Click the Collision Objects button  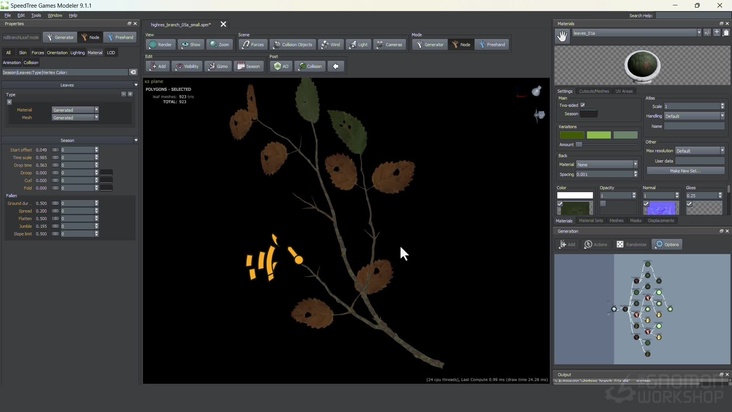tap(293, 44)
